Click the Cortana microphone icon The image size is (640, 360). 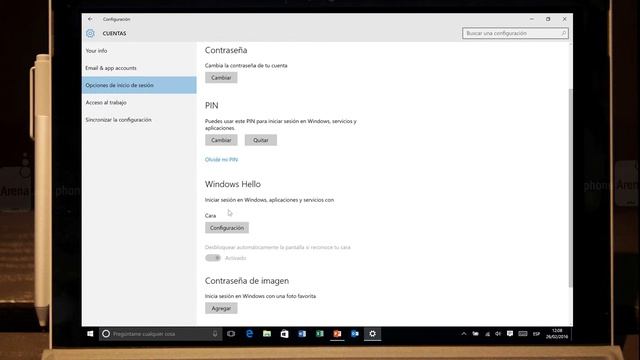[x=215, y=334]
